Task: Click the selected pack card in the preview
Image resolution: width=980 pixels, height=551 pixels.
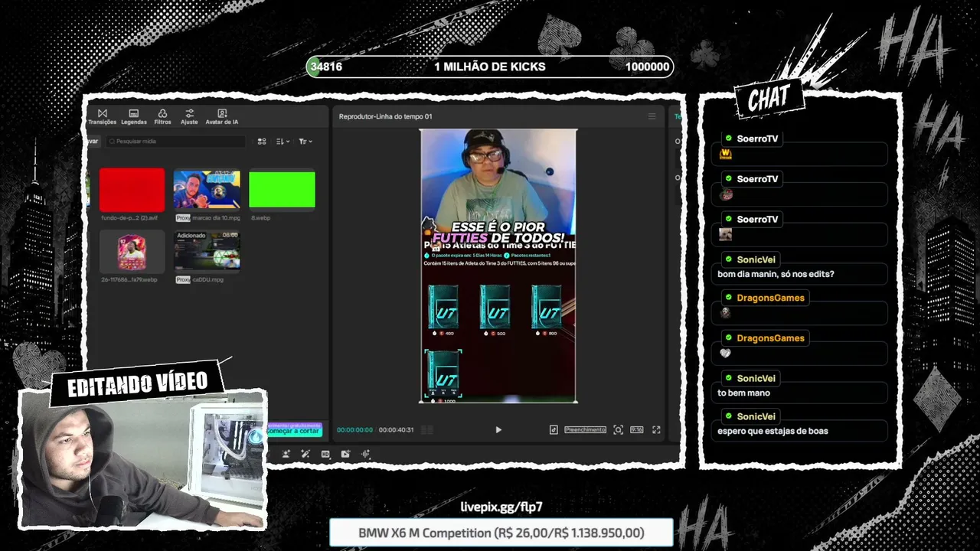Action: pyautogui.click(x=443, y=374)
